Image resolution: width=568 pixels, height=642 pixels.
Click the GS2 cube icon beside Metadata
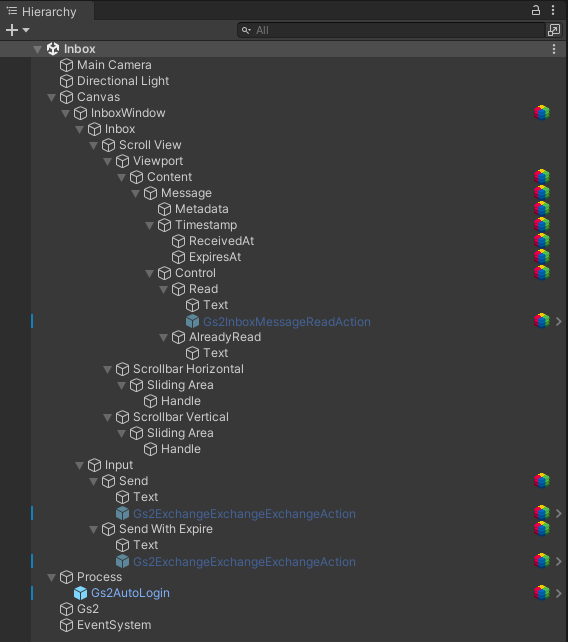coord(541,209)
